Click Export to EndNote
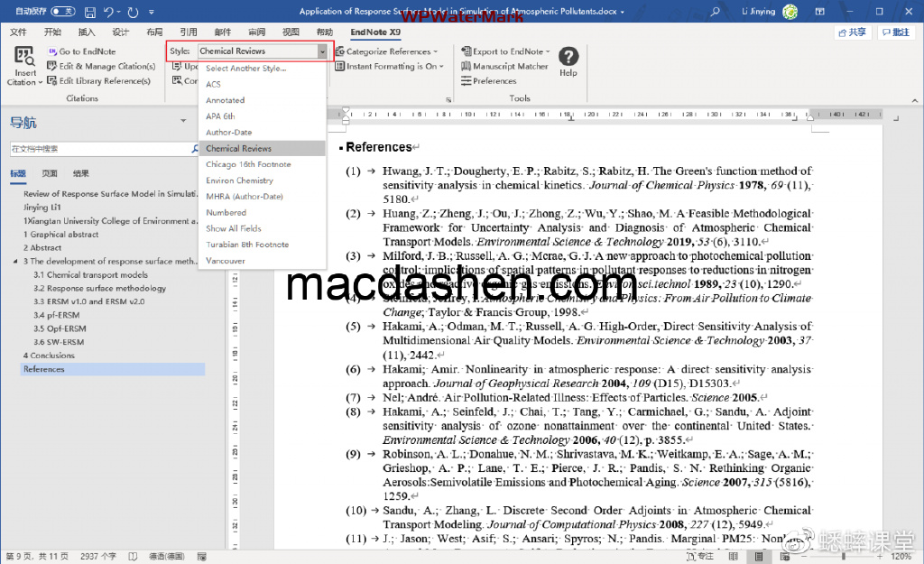924x564 pixels. click(x=506, y=51)
